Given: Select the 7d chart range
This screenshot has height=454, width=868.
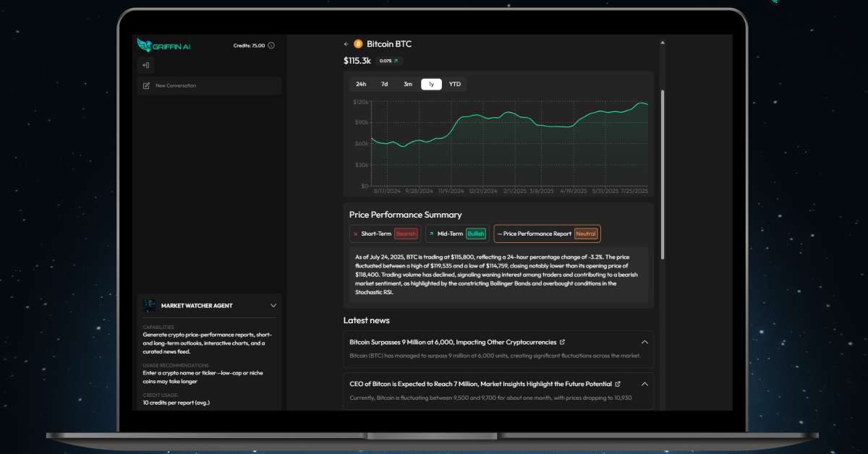Looking at the screenshot, I should point(385,84).
